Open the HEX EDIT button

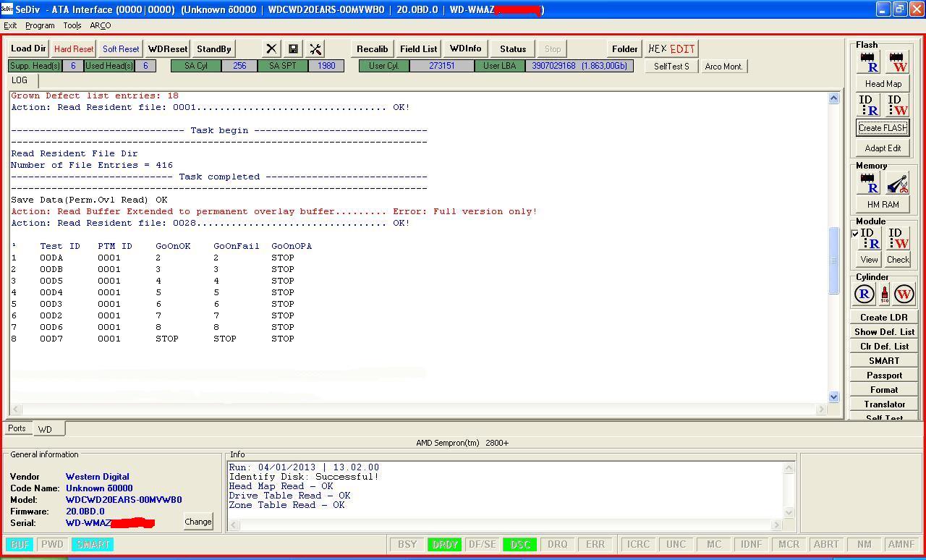click(671, 48)
